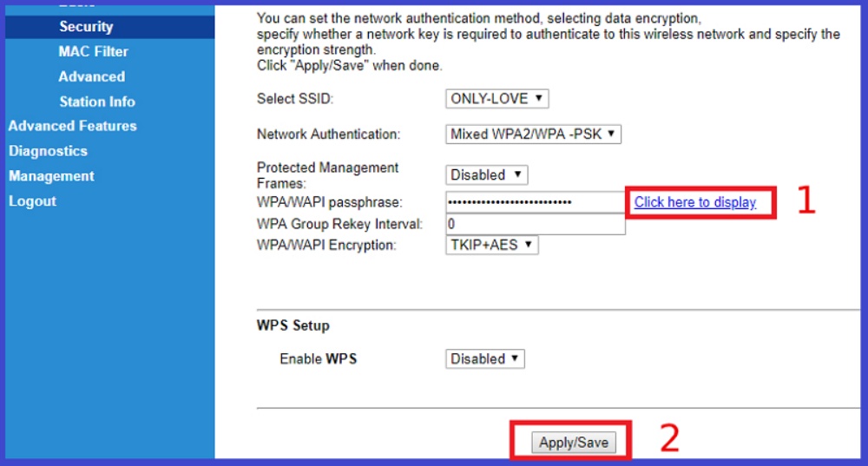This screenshot has height=466, width=868.
Task: Open the Management section
Action: click(x=51, y=176)
